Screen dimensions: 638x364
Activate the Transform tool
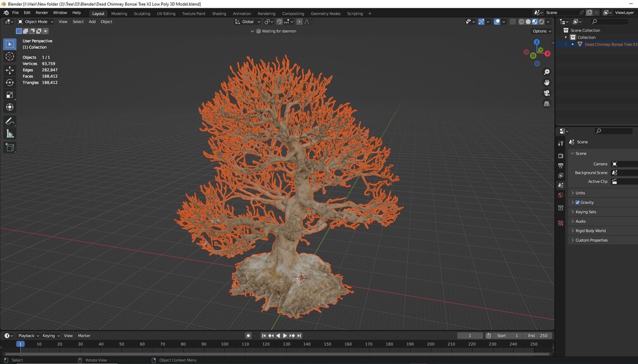(10, 107)
